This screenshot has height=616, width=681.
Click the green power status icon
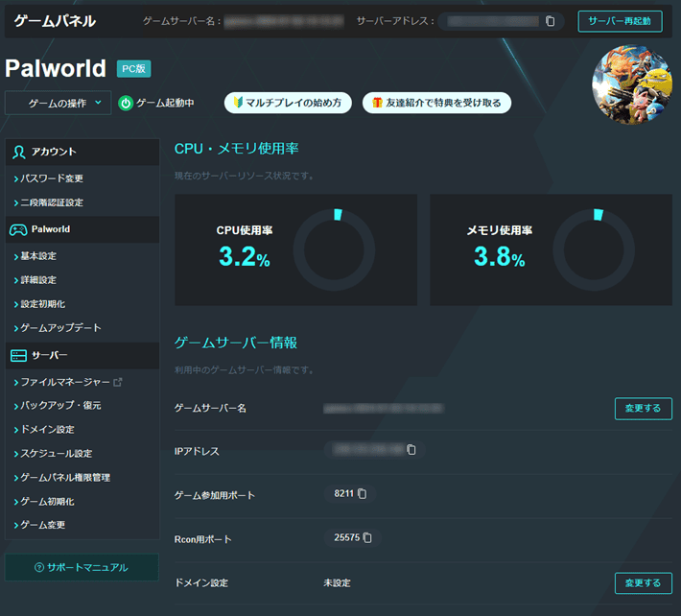coord(126,103)
